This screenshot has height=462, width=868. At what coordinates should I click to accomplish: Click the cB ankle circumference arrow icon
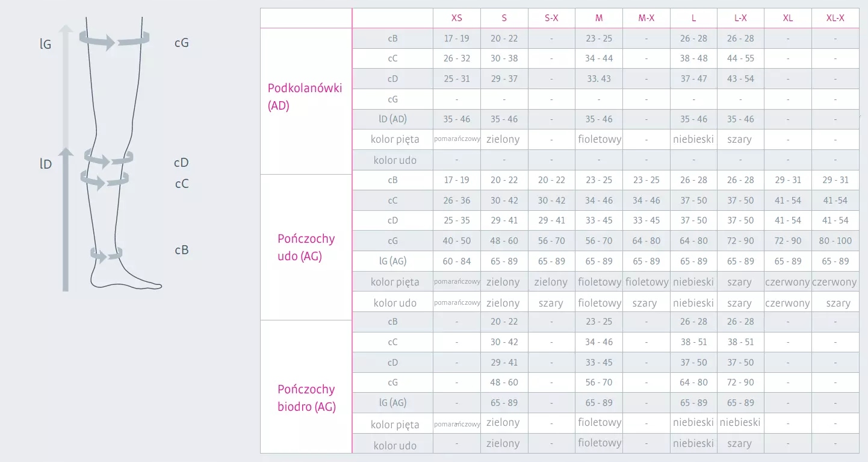click(107, 254)
